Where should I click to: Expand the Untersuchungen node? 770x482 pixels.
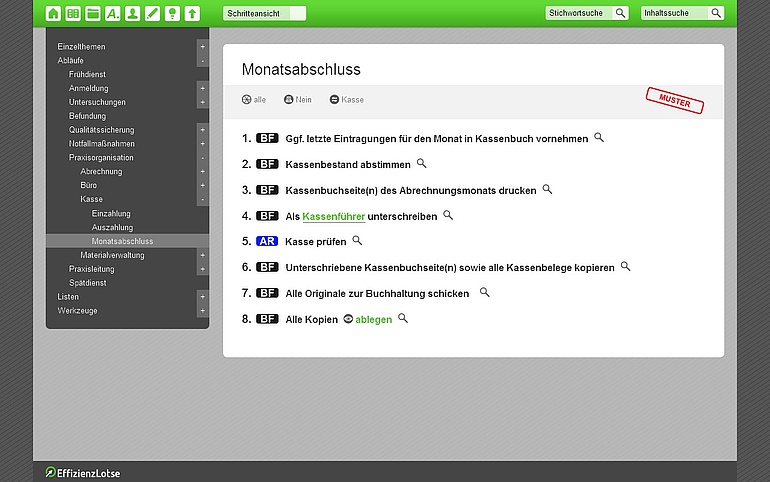[202, 103]
